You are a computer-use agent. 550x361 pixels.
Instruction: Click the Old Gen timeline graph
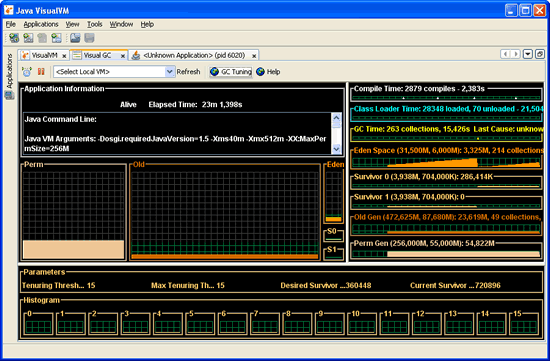[x=446, y=229]
